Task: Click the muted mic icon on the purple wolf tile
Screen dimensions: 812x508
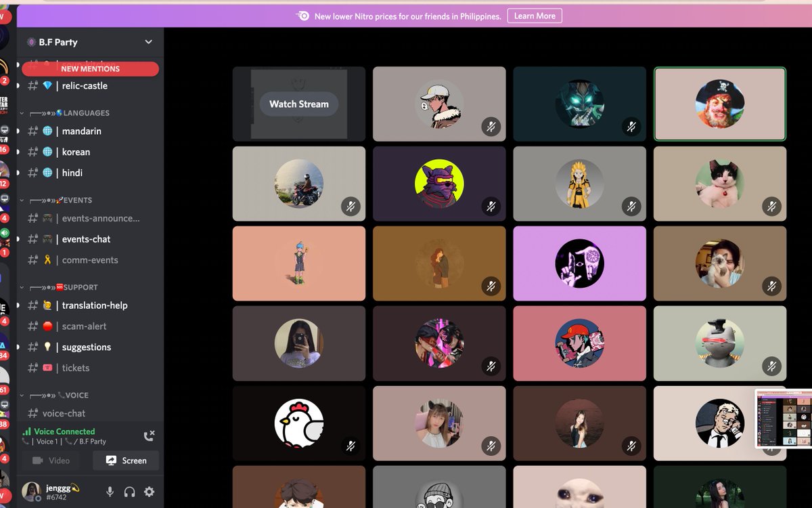Action: click(x=491, y=206)
